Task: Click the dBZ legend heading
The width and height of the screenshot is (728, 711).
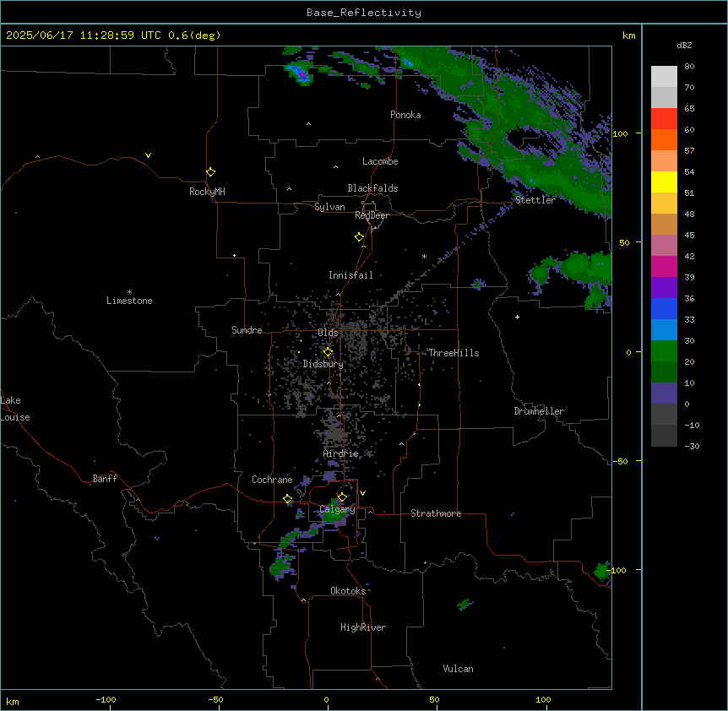Action: (x=684, y=45)
